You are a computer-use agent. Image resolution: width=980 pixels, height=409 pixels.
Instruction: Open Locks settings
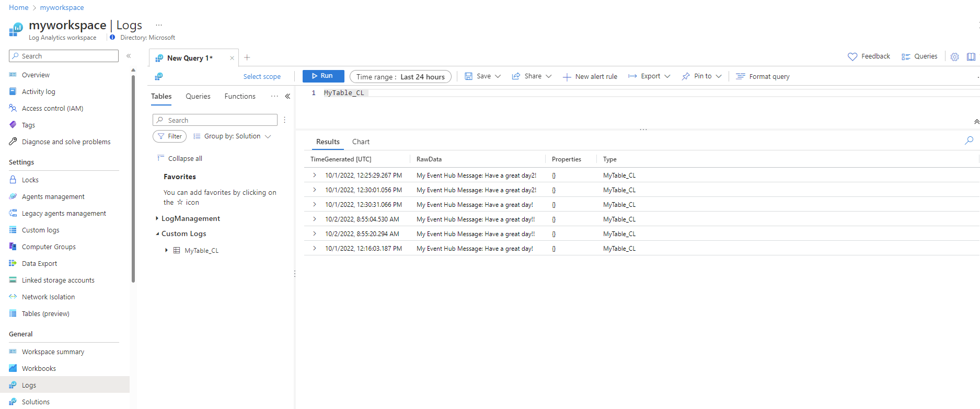click(x=30, y=180)
